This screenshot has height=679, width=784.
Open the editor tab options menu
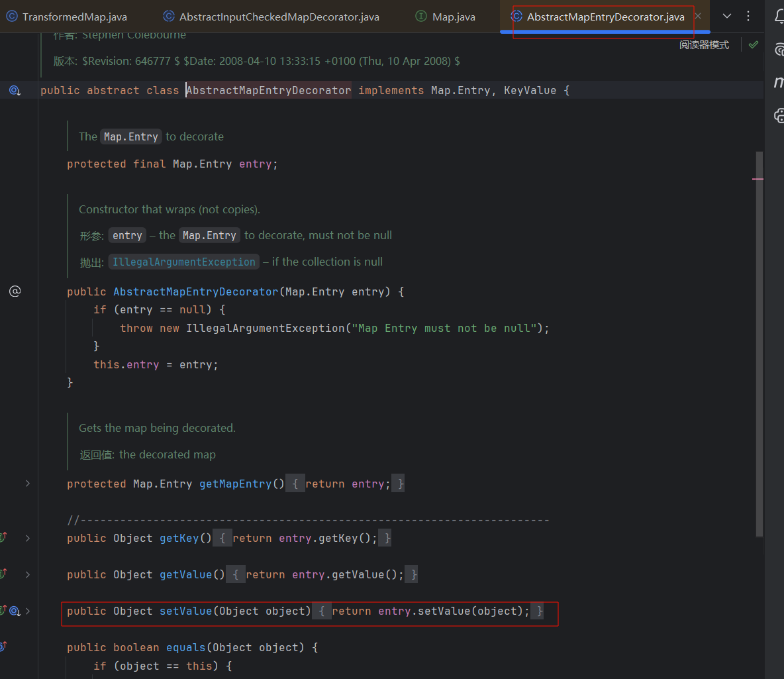[748, 17]
